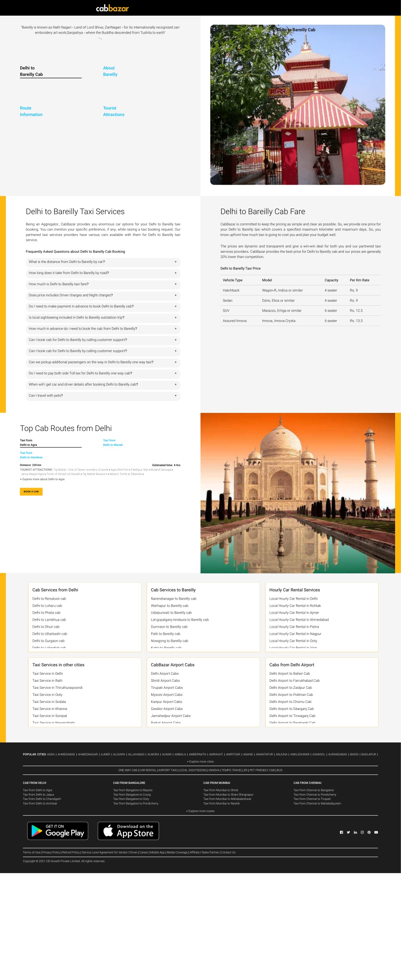
Task: Click the BOOK A CAB button
Action: [x=31, y=492]
